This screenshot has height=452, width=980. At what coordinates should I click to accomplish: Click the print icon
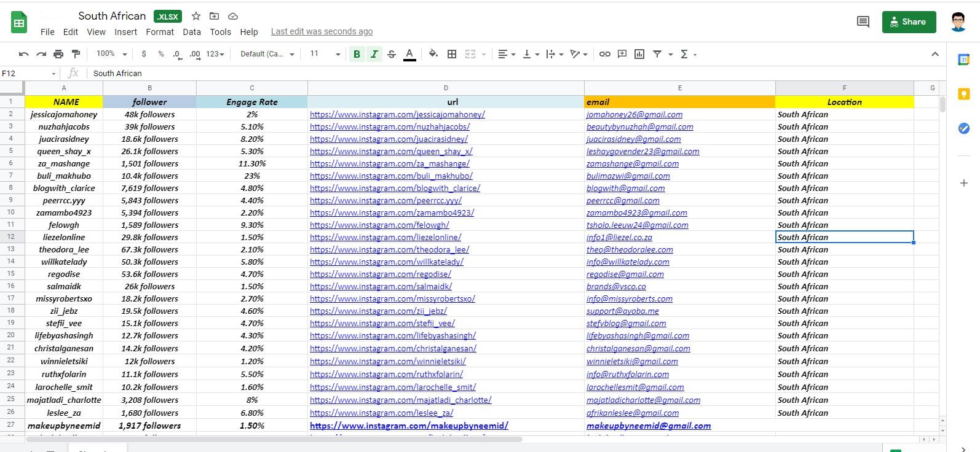(x=58, y=54)
